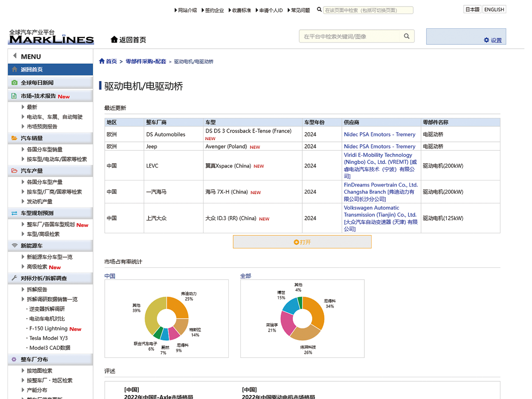The height and width of the screenshot is (399, 532).
Task: Click the camera icon beside 全球每日新闻
Action: coord(15,82)
